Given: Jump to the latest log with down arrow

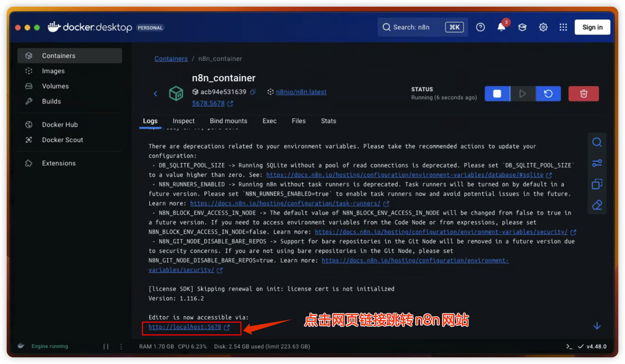Looking at the screenshot, I should click(597, 326).
